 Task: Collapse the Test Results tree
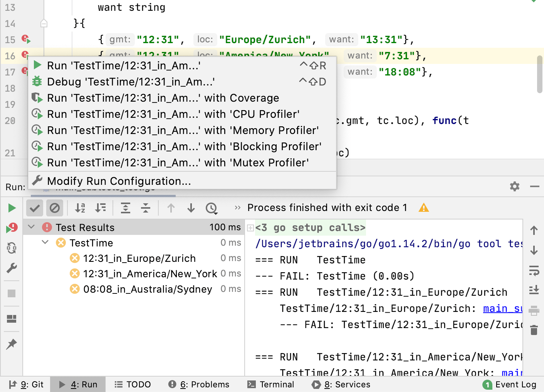[x=31, y=227]
